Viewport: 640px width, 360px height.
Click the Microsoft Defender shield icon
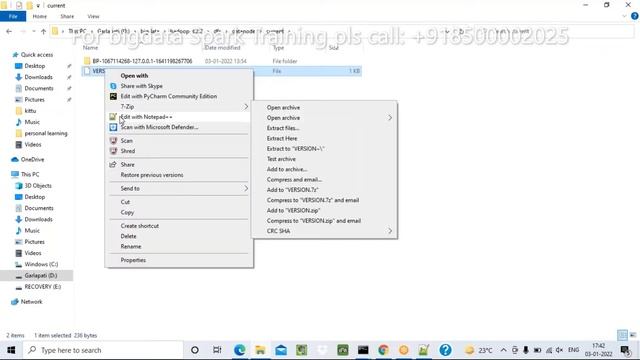point(113,127)
